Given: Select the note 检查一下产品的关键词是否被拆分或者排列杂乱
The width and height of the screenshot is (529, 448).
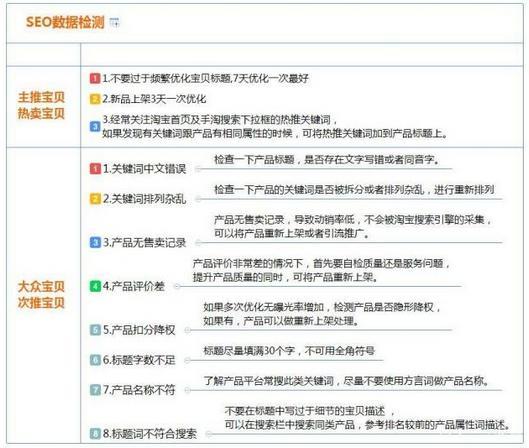Looking at the screenshot, I should (354, 190).
